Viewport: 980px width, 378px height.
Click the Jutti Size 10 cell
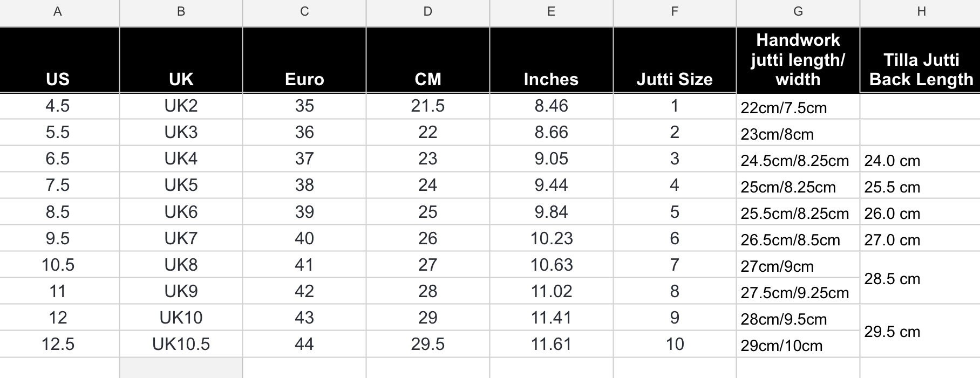tap(675, 344)
